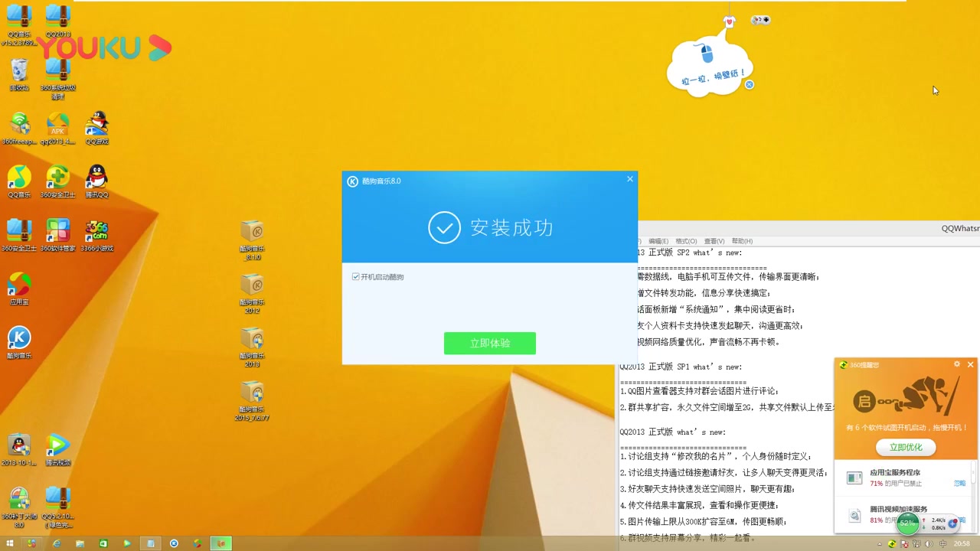Select the qq2013 APK file icon

(x=58, y=128)
